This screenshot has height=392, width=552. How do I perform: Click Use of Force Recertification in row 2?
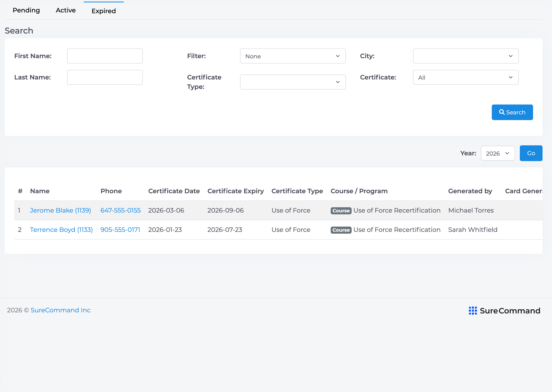397,230
